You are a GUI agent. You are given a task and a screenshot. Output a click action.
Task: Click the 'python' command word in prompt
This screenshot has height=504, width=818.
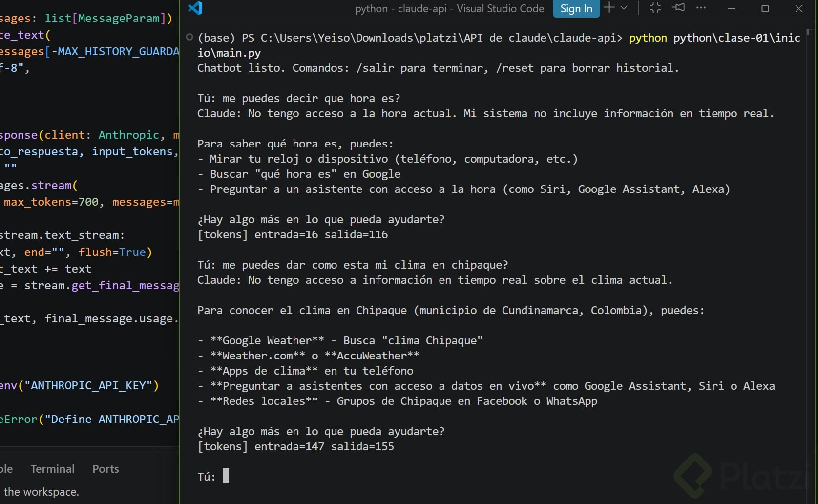click(648, 38)
